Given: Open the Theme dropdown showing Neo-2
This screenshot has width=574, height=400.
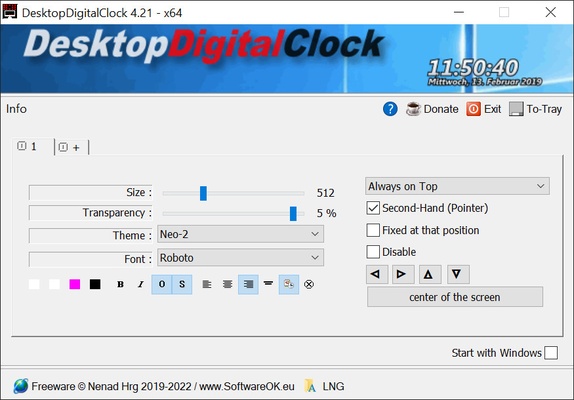Looking at the screenshot, I should coord(241,234).
